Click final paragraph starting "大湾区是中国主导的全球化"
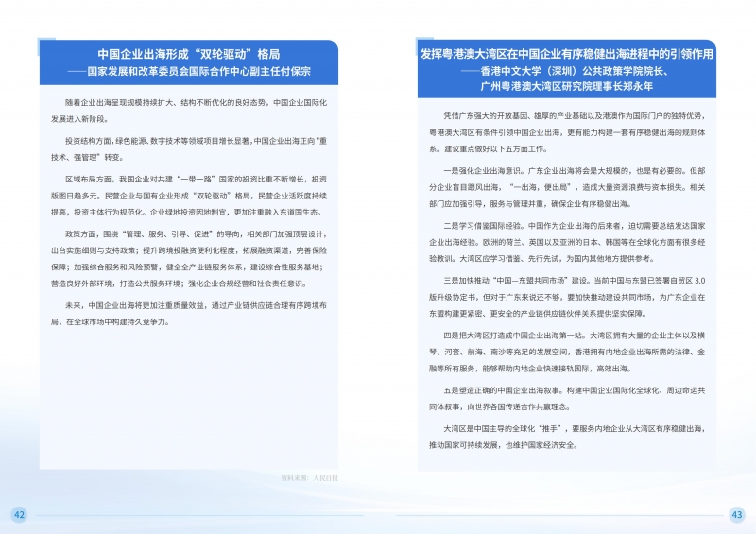The width and height of the screenshot is (756, 534). point(567,436)
